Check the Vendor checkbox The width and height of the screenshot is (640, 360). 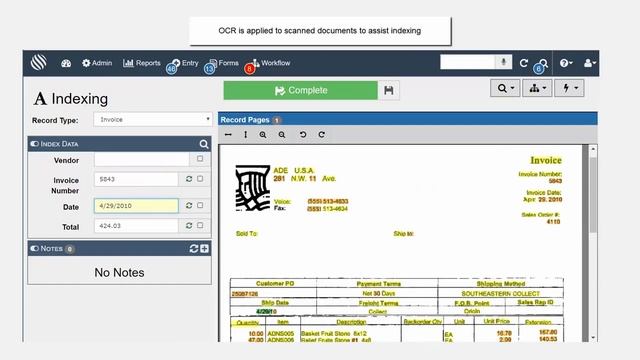[x=200, y=159]
